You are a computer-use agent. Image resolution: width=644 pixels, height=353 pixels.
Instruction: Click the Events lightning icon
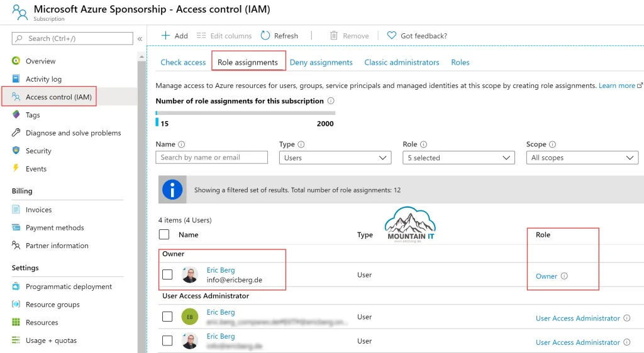click(x=16, y=168)
